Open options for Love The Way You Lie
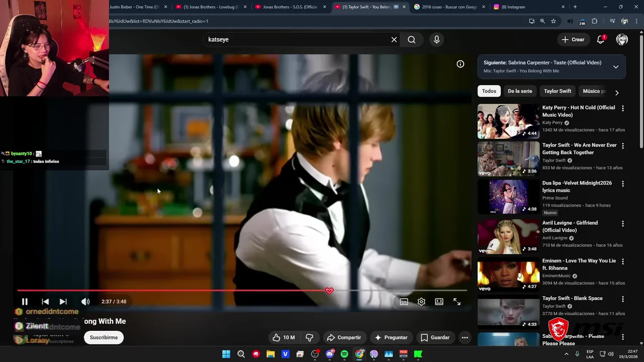Screen dimensions: 644x362 pos(623,261)
